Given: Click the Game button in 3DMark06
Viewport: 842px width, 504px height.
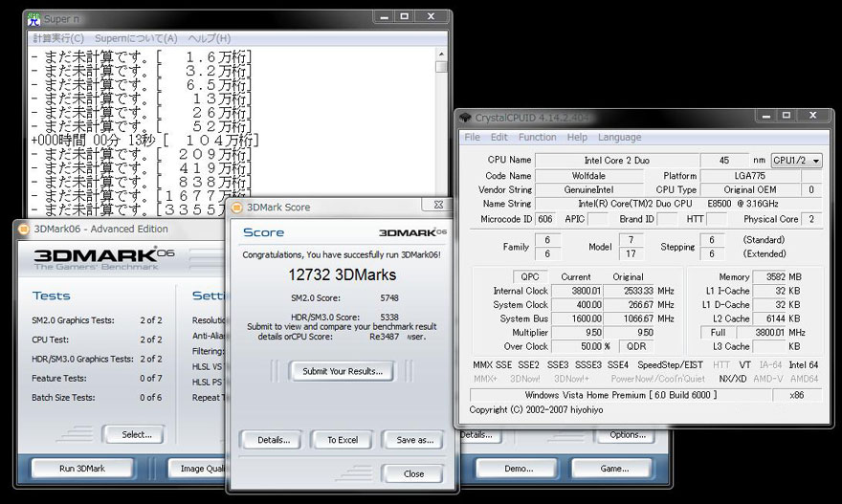Looking at the screenshot, I should tap(614, 469).
